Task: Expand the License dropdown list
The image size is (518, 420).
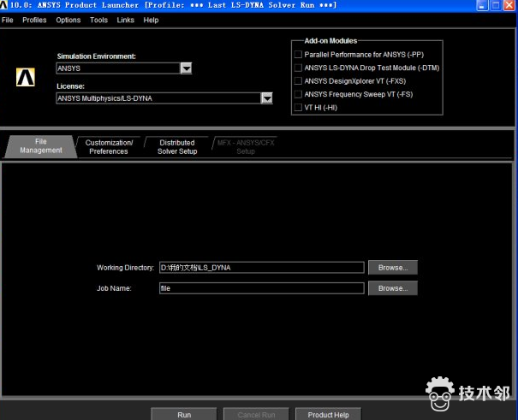Action: point(266,98)
